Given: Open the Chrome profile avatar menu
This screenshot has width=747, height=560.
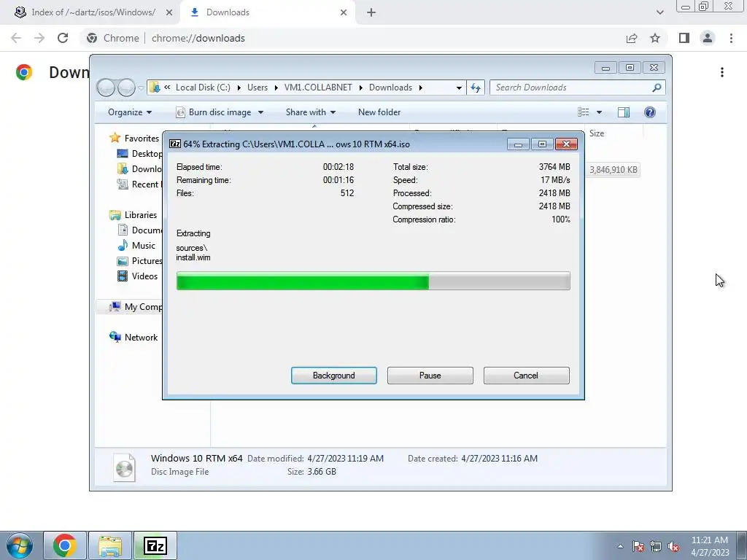Looking at the screenshot, I should [x=708, y=38].
